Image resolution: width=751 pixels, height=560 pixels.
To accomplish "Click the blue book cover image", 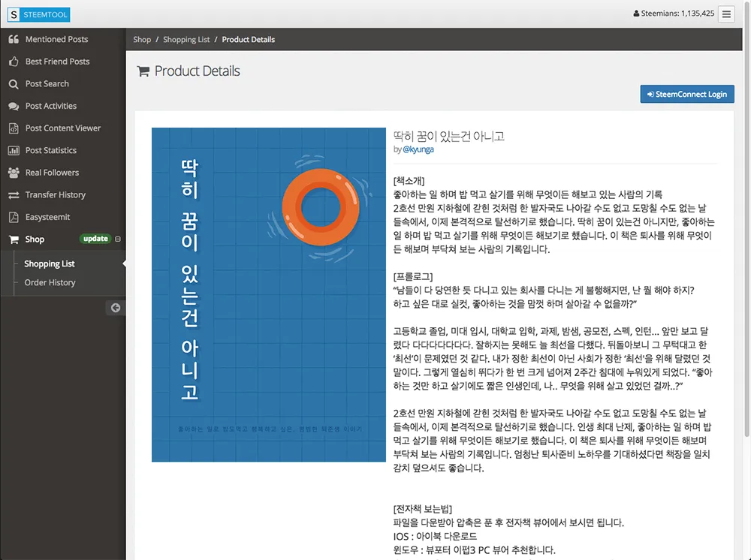I will (269, 295).
